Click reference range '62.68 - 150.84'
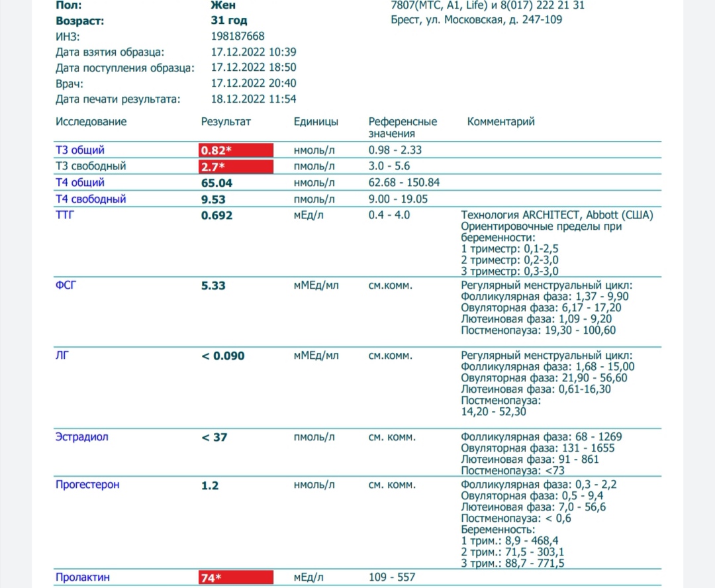This screenshot has width=715, height=588. [x=404, y=183]
